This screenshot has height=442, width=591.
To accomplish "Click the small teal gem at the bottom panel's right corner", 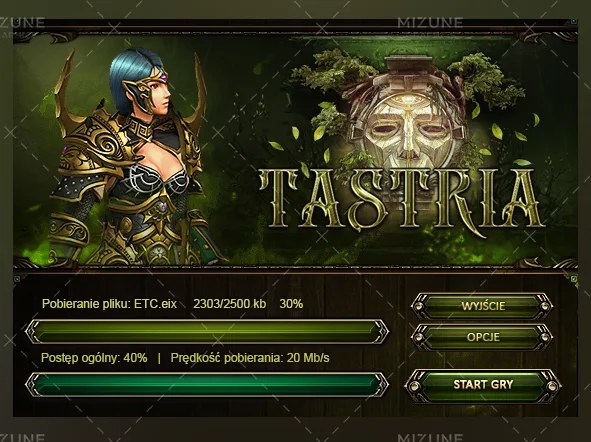I will coord(574,279).
